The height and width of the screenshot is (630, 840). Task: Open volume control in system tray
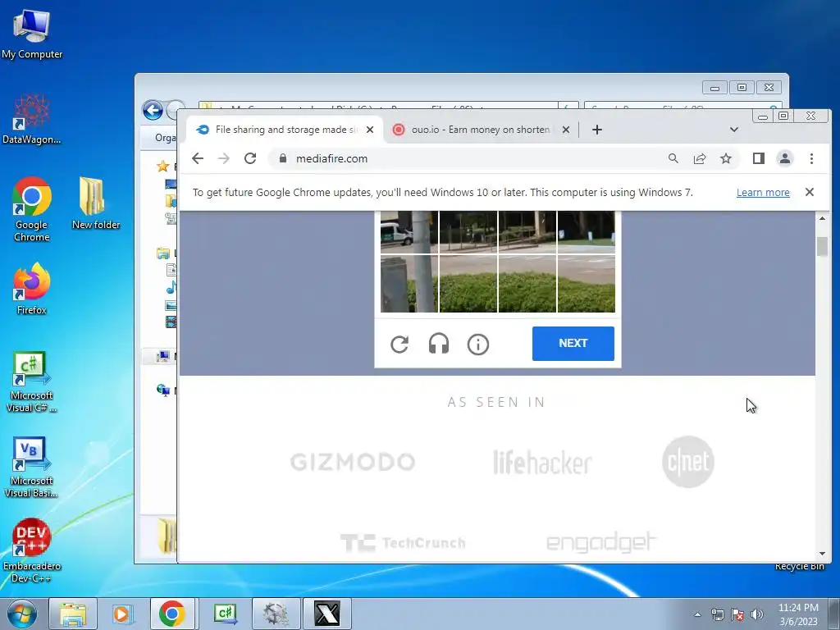point(757,614)
